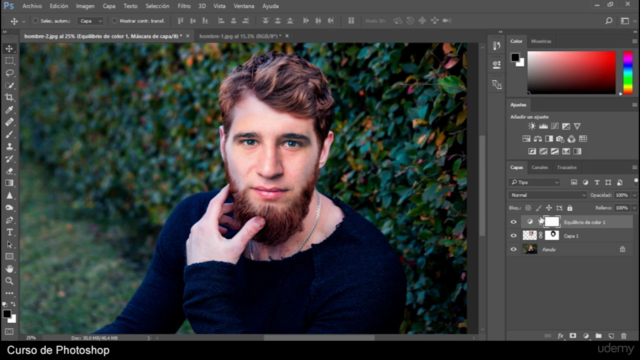Open the Archivo menu
This screenshot has width=640, height=360.
[32, 6]
